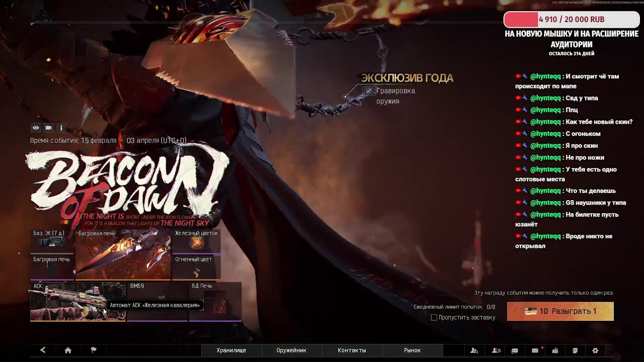
Task: Open the mail envelope icon
Action: (535, 350)
